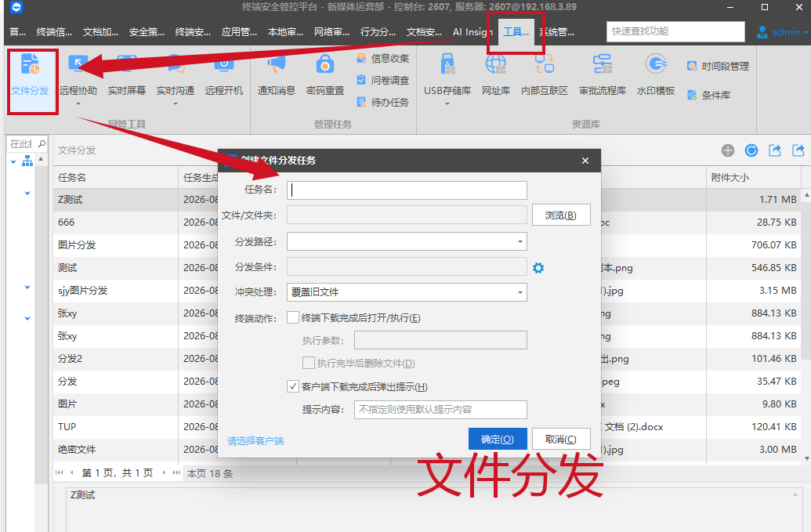Open 网址库 URL library
Screen dimensions: 811x532
click(x=496, y=75)
